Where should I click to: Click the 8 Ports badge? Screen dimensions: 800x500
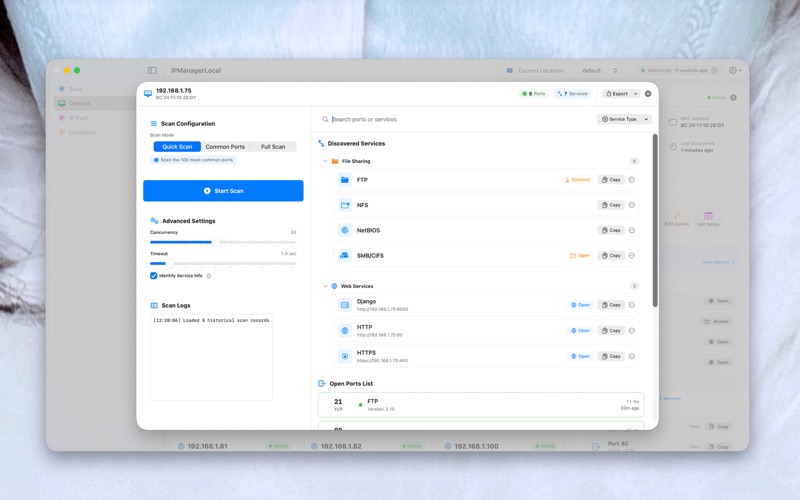pos(534,94)
